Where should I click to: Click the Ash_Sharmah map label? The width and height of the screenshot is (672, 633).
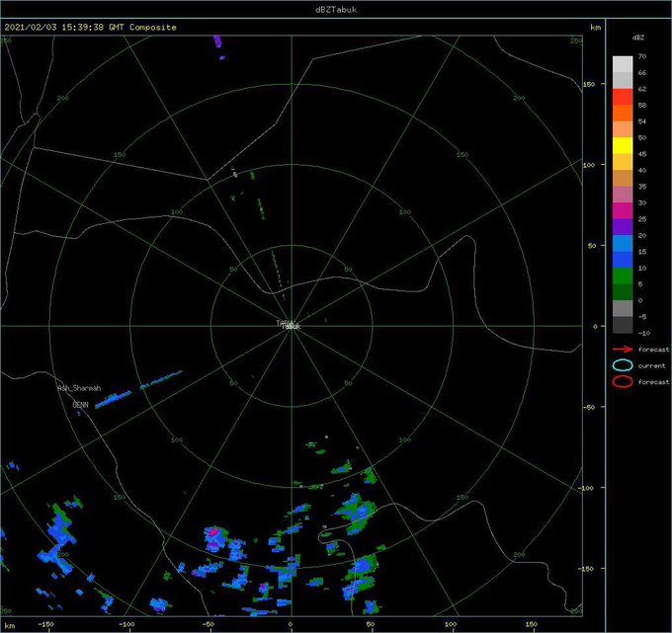tap(79, 388)
